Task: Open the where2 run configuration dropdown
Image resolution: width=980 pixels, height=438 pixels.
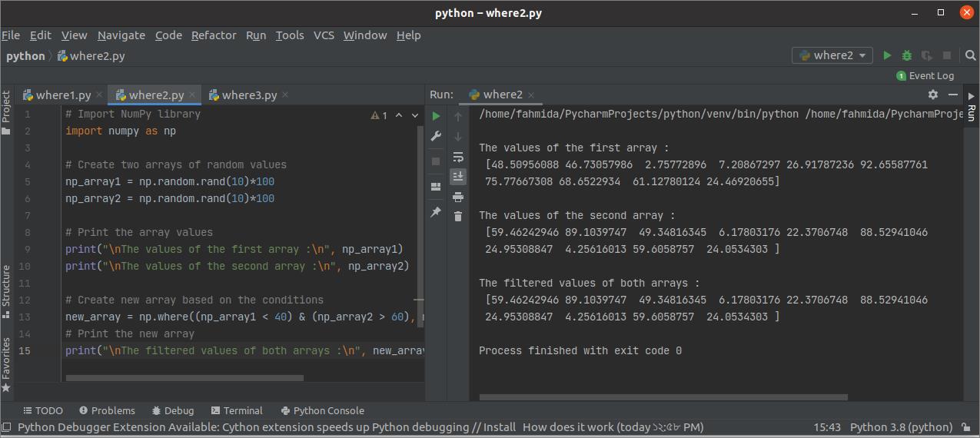Action: [832, 55]
